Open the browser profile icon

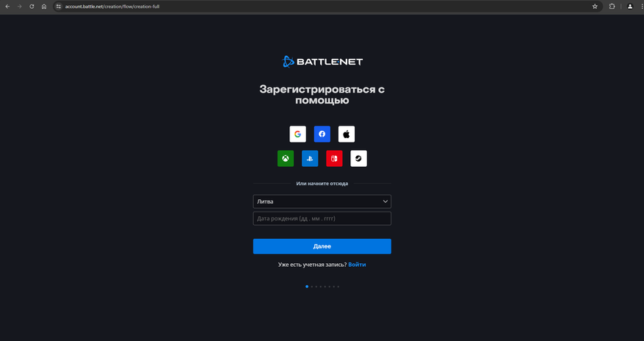pos(630,7)
